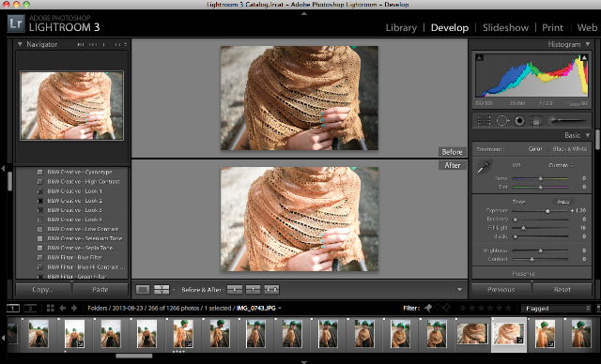Screen dimensions: 601x364
Task: Copy Before settings to After
Action: [x=234, y=290]
